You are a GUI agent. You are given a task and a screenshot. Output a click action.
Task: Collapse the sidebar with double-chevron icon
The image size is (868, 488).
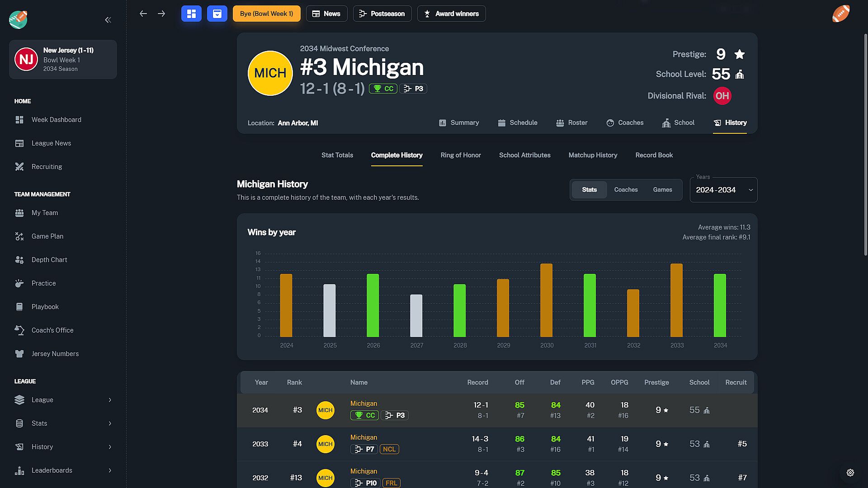pos(108,20)
